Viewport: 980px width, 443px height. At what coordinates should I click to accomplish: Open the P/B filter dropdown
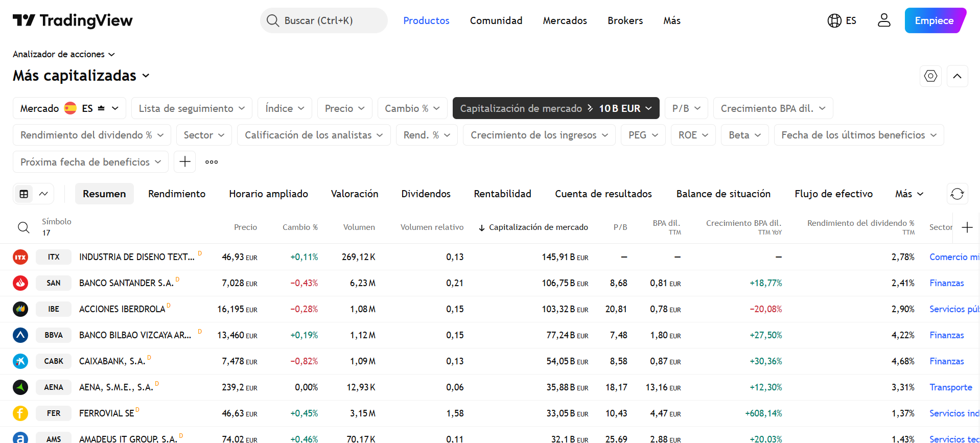tap(686, 108)
